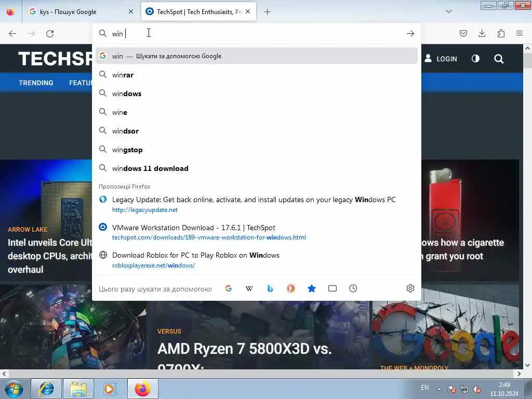532x399 pixels.
Task: Choose the wingstop search suggestion
Action: [257, 150]
